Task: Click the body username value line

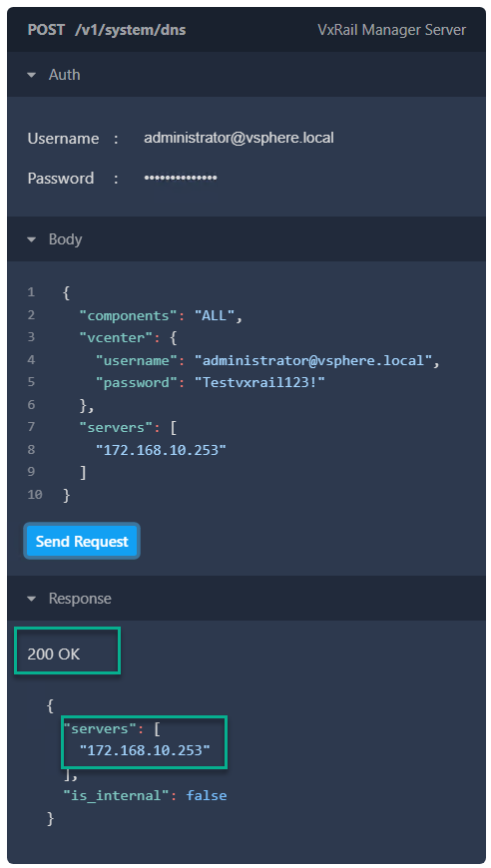Action: coord(267,360)
